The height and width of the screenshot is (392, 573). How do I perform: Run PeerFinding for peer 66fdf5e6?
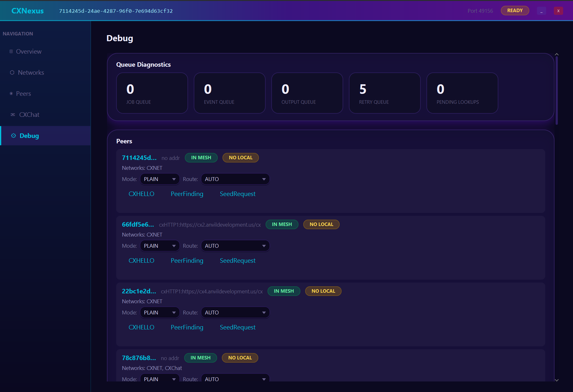[x=187, y=260]
